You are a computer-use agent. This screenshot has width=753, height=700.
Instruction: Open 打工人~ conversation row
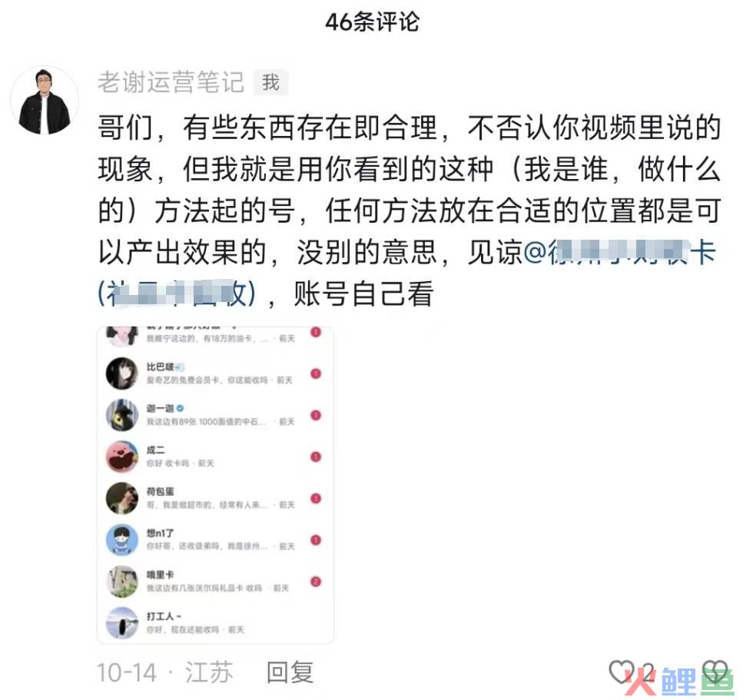[x=216, y=622]
